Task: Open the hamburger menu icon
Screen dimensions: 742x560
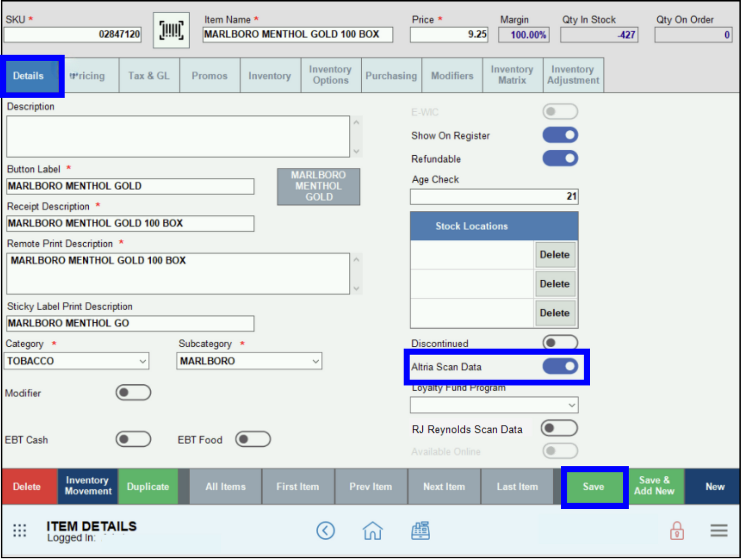Action: click(719, 530)
